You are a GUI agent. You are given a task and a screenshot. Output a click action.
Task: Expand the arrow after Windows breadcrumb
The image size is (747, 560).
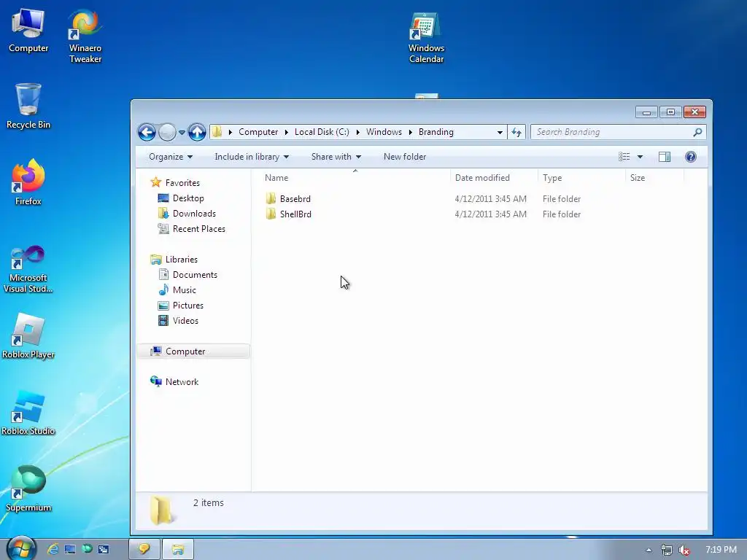coord(410,132)
